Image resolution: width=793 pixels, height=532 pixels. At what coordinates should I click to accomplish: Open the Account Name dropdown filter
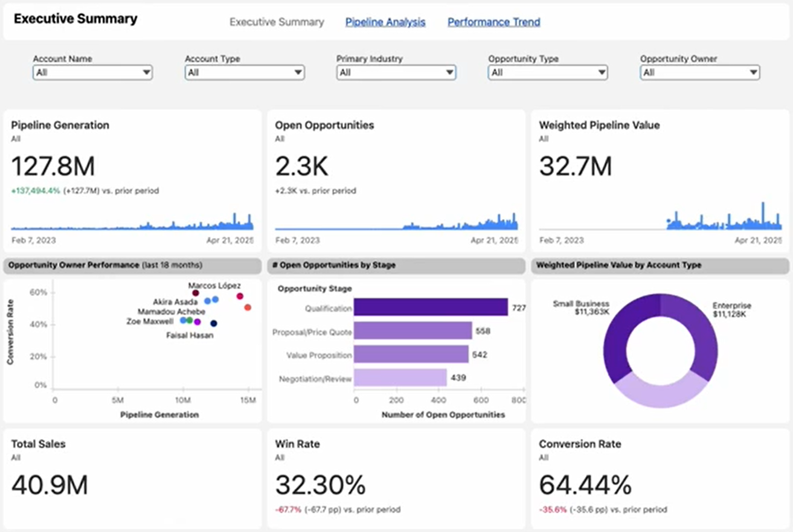(92, 72)
